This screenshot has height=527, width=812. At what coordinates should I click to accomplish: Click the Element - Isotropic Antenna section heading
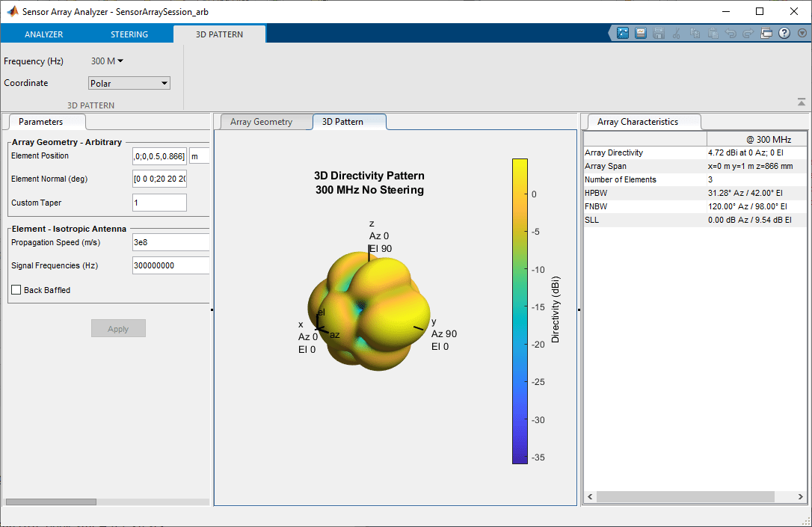69,228
